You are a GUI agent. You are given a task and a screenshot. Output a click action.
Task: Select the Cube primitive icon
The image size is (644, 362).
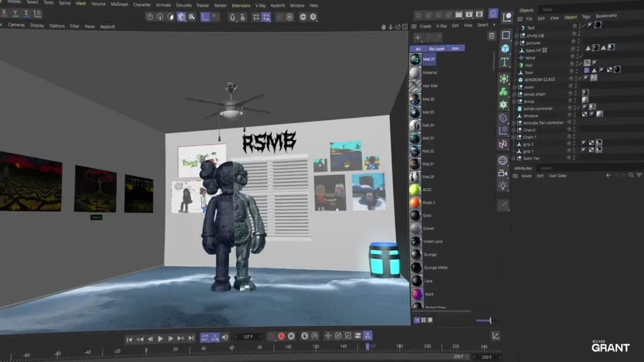click(505, 48)
